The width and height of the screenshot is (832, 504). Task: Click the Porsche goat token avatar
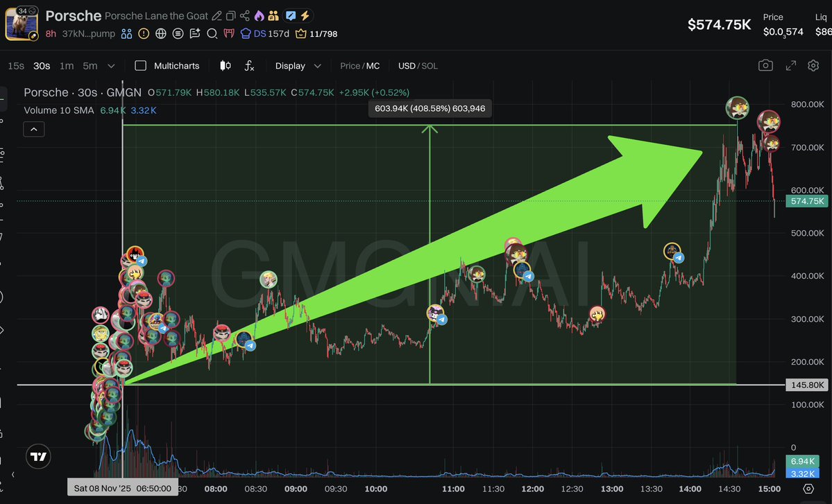coord(22,24)
